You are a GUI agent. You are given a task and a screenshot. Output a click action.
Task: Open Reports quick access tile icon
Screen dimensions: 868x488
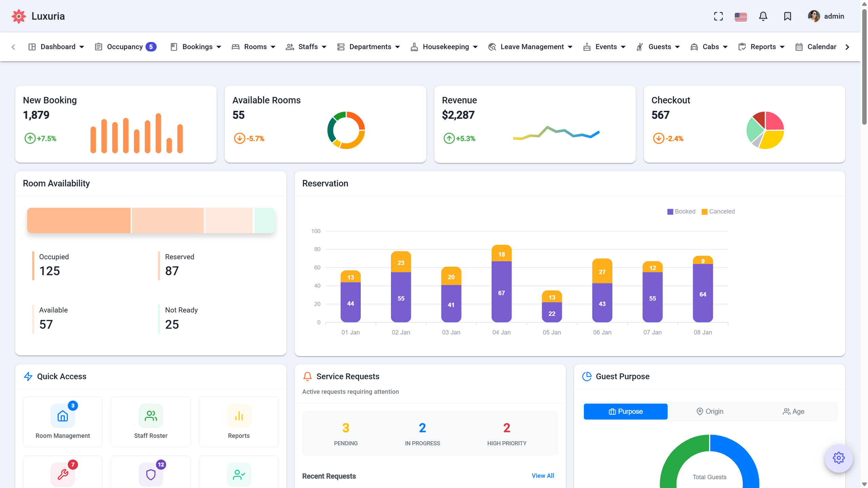coord(239,416)
